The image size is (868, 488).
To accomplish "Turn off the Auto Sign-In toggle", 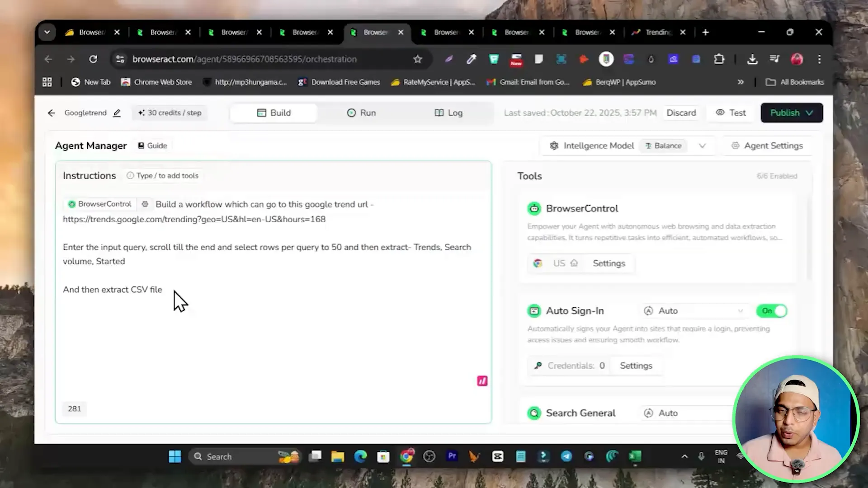I will coord(772,311).
